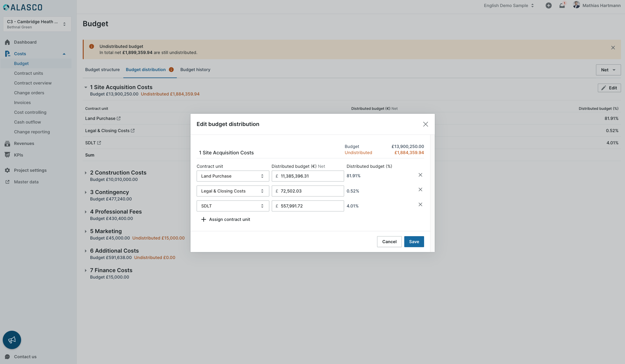
Task: Remove the SDLT distribution row
Action: 420,204
